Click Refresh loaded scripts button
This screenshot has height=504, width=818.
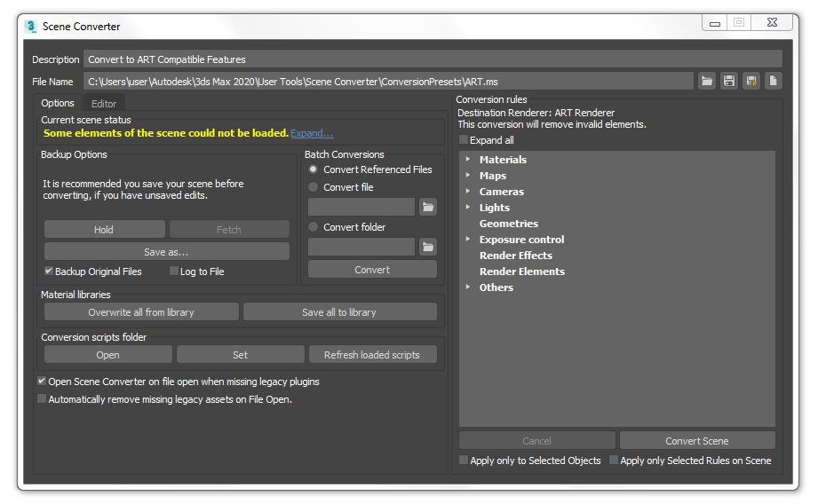372,355
